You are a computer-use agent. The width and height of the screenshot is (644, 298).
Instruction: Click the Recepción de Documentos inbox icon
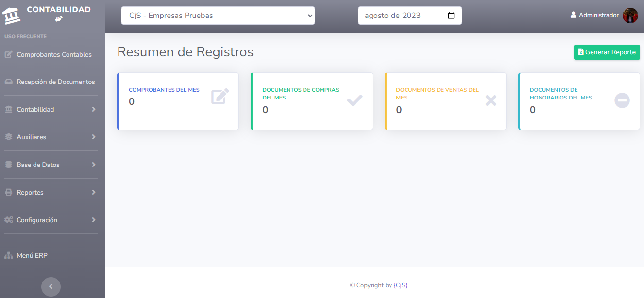click(9, 82)
